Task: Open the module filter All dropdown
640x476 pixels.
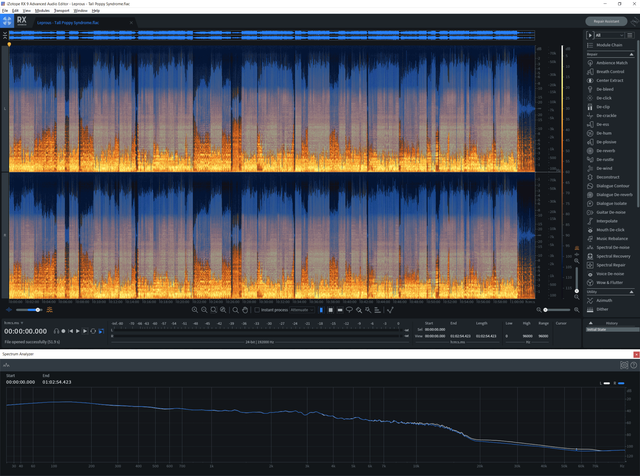Action: (609, 35)
